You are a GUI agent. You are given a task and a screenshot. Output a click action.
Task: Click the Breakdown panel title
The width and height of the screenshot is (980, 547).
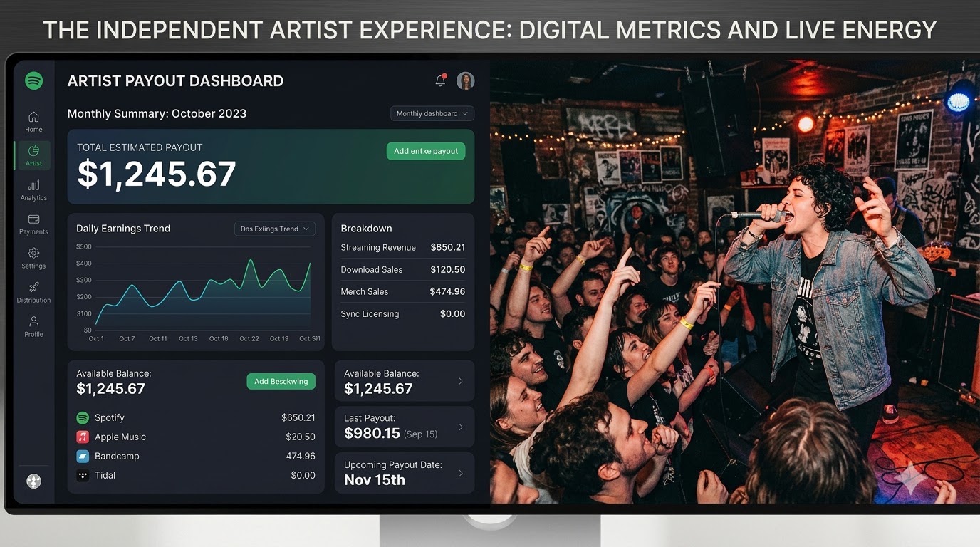[366, 229]
